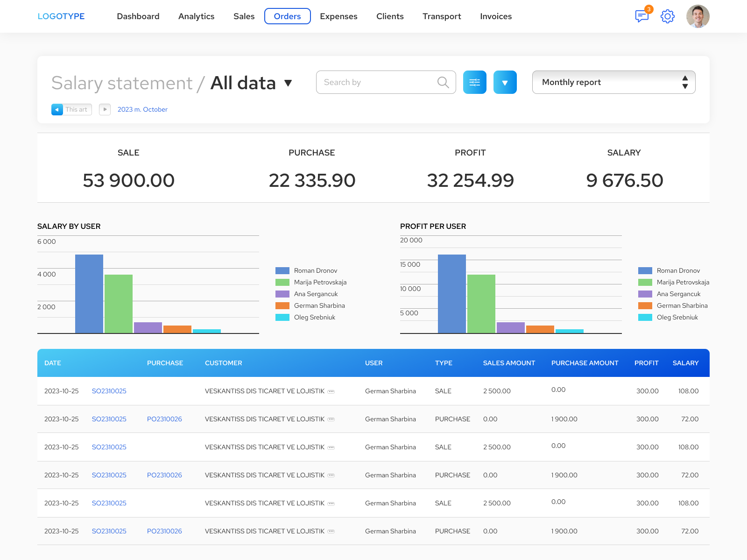Sort by the USER column header
Viewport: 747px width, 560px height.
point(374,363)
